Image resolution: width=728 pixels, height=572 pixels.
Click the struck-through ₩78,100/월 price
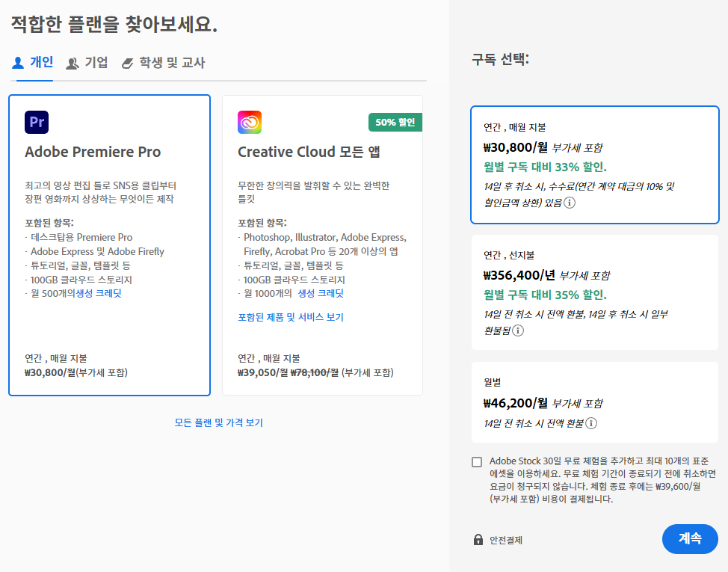pos(315,373)
